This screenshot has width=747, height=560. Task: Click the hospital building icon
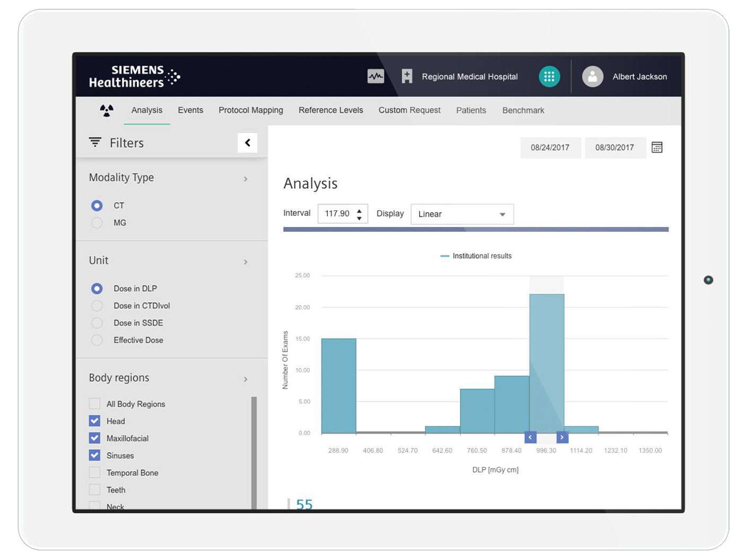[407, 76]
